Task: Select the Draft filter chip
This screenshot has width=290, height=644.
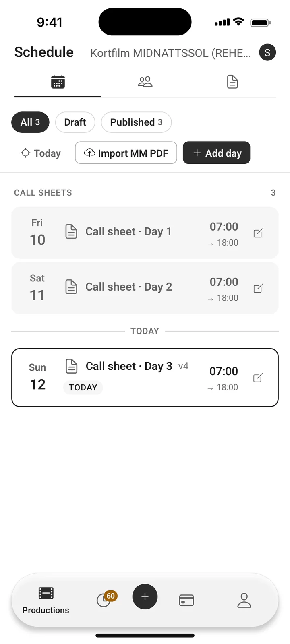Action: point(75,122)
